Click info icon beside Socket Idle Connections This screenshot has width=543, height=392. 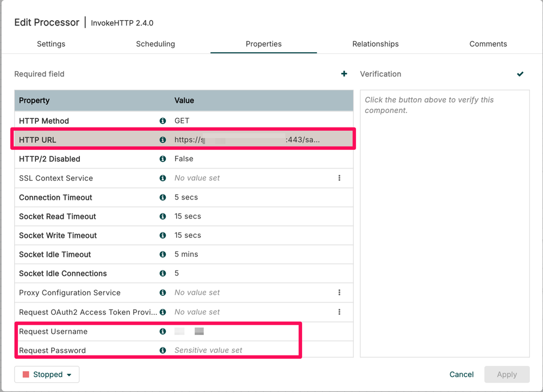(x=163, y=273)
